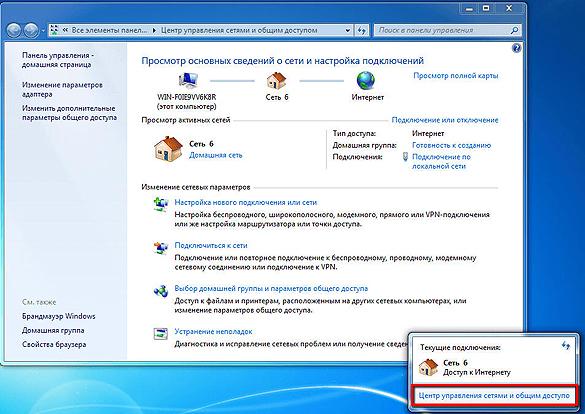Click refresh icon in network flyout popup
The width and height of the screenshot is (585, 414).
[566, 346]
